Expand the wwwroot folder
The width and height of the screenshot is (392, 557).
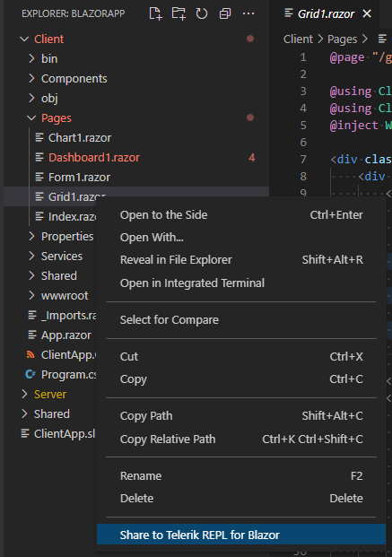click(x=31, y=295)
